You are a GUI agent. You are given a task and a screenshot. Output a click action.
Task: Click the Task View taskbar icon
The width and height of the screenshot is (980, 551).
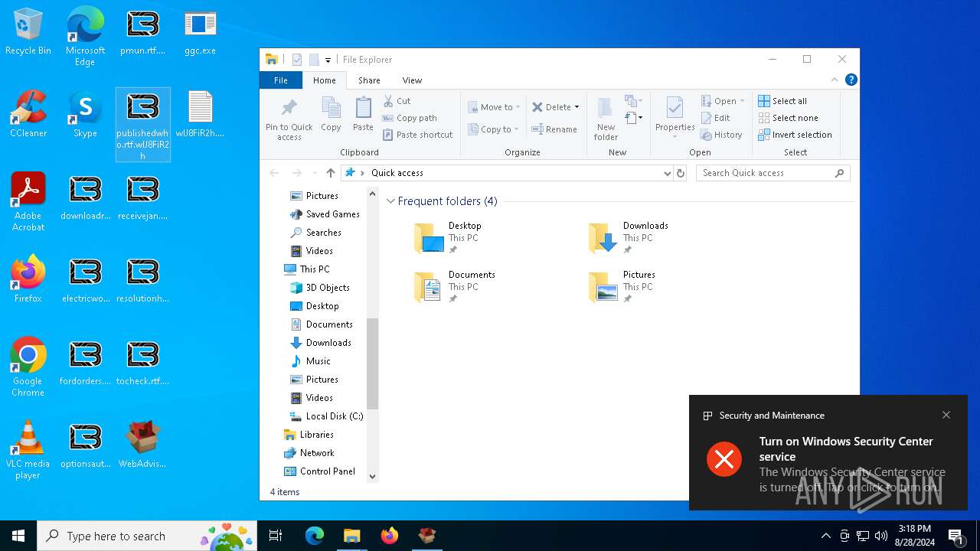(276, 536)
